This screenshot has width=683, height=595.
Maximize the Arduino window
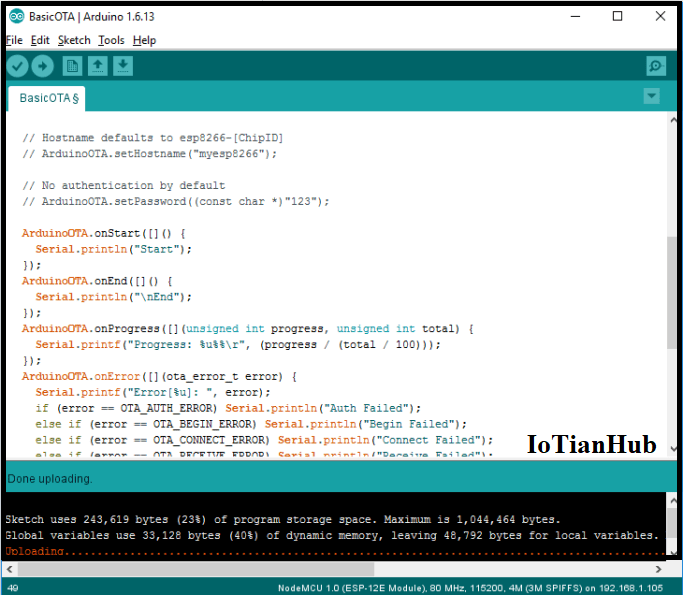pos(617,17)
